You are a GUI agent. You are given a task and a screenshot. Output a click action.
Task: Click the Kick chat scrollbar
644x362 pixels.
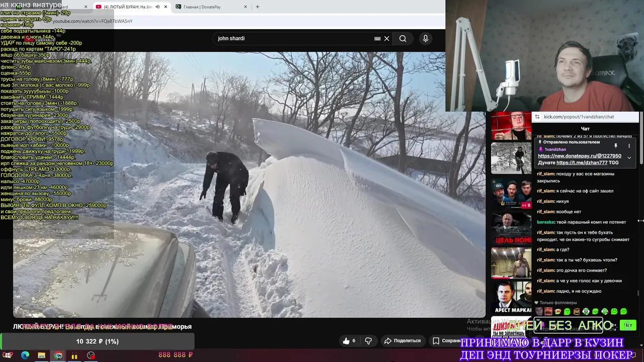(x=638, y=293)
